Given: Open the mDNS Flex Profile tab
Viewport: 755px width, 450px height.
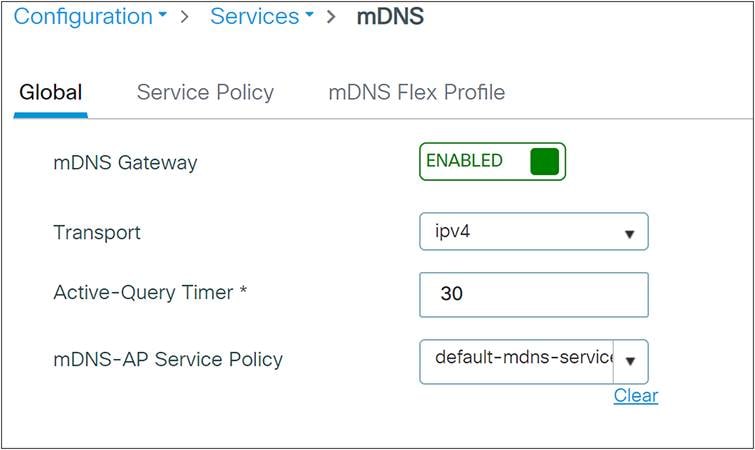Looking at the screenshot, I should [x=417, y=92].
